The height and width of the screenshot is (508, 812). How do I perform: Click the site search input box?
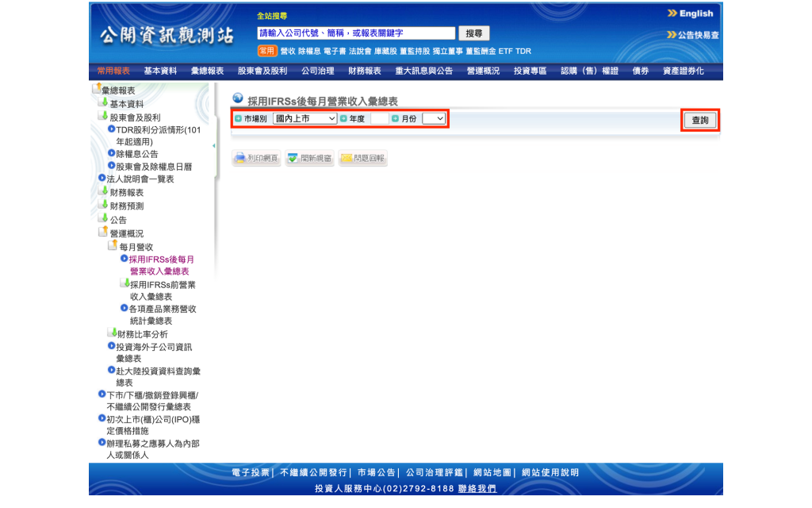pyautogui.click(x=356, y=33)
